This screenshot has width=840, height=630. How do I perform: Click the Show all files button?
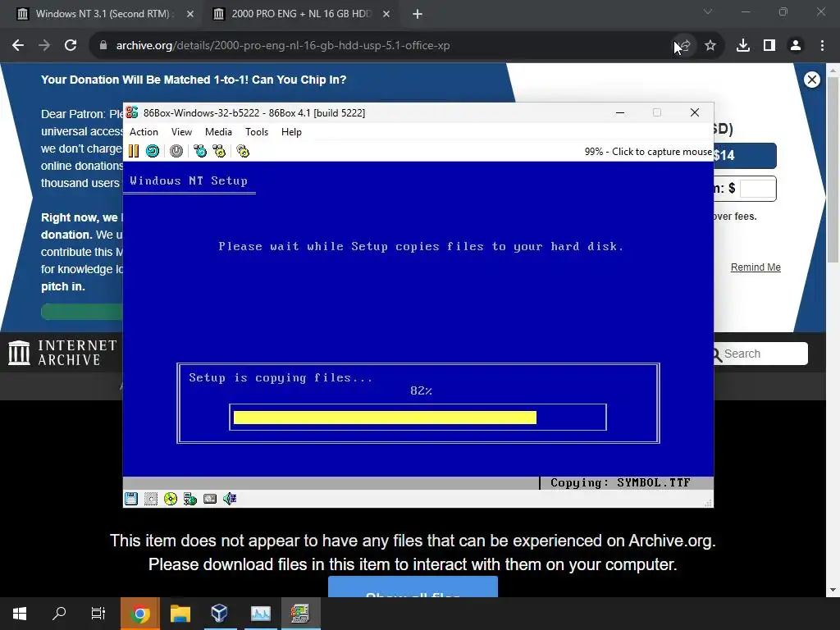[x=413, y=588]
